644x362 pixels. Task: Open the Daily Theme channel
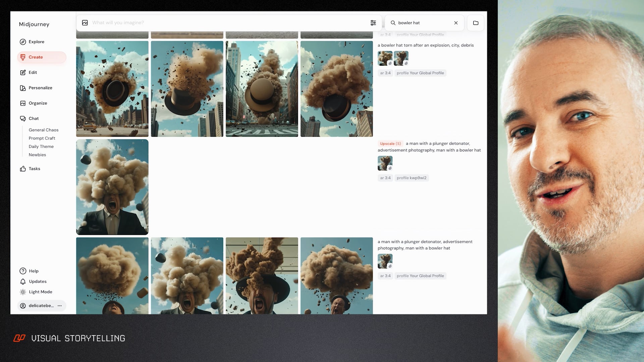click(41, 146)
